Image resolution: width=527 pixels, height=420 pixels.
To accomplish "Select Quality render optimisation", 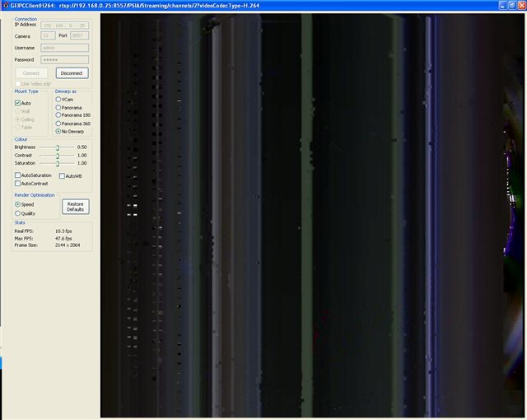I will click(17, 213).
